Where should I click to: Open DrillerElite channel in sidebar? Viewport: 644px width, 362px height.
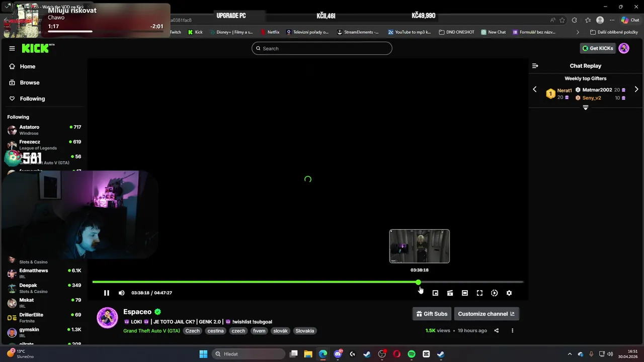pos(44,318)
